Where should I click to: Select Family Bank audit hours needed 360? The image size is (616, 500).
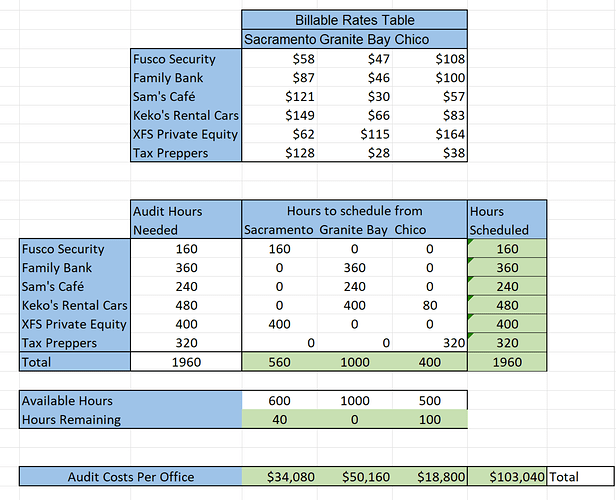(186, 267)
